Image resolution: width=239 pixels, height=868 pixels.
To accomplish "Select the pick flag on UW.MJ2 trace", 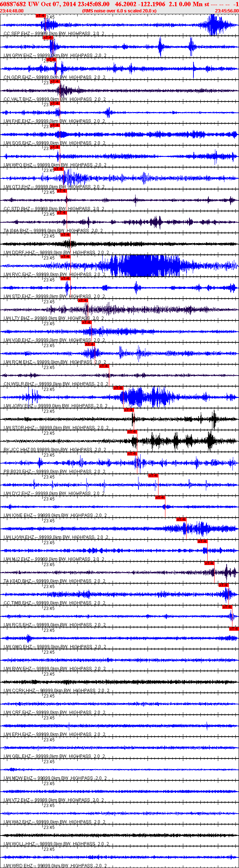I will (x=202, y=541).
